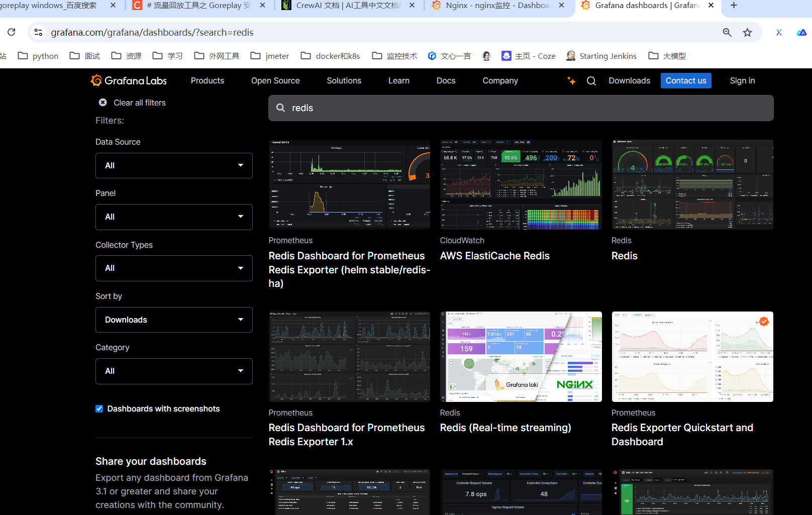Open the Redis Real-time streaming NGINX thumbnail
812x515 pixels.
click(x=521, y=357)
